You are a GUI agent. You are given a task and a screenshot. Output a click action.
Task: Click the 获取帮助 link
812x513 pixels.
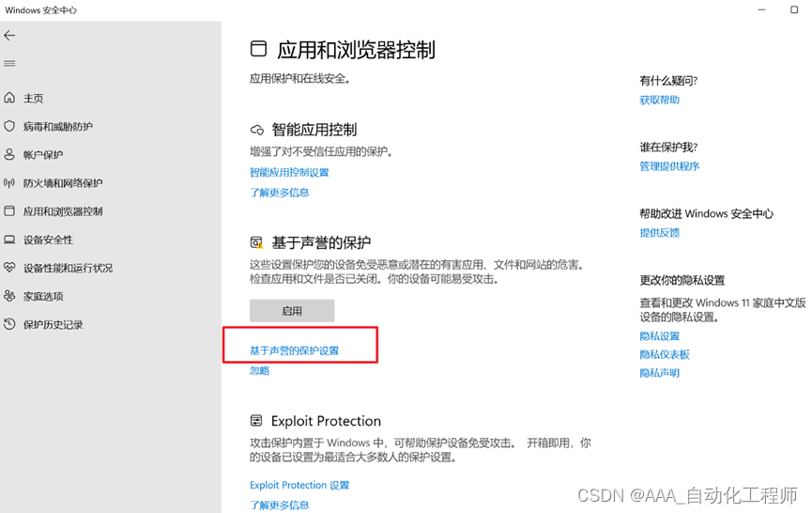tap(659, 100)
